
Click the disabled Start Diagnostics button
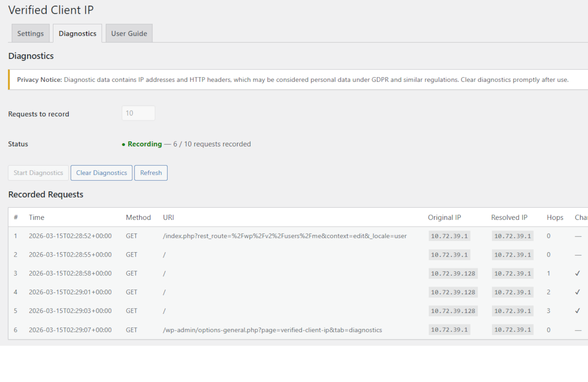point(38,172)
